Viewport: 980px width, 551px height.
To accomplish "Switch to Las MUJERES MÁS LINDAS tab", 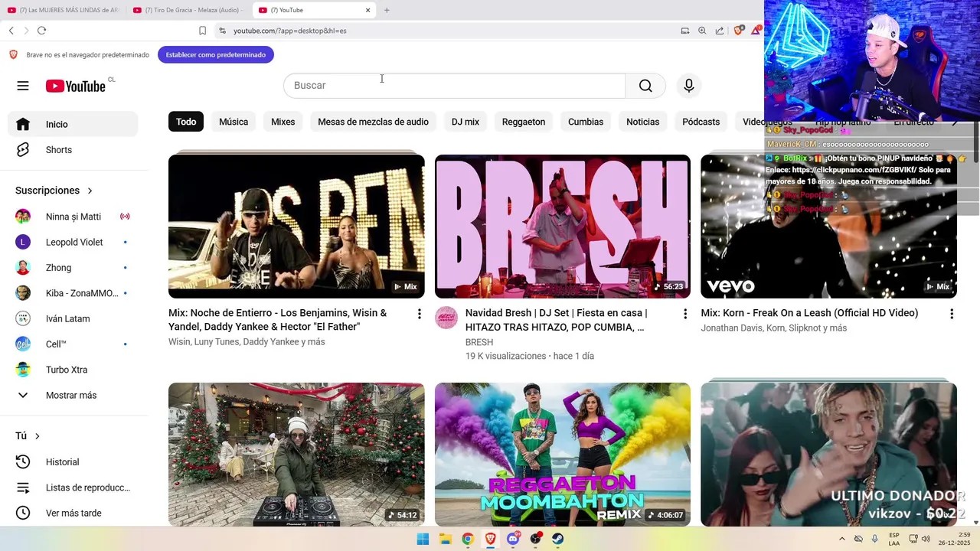I will [x=63, y=10].
